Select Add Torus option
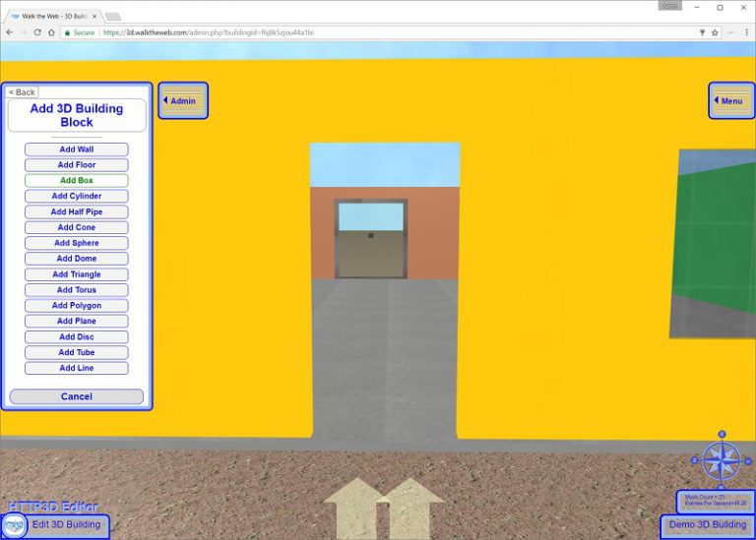The height and width of the screenshot is (540, 756). 76,290
